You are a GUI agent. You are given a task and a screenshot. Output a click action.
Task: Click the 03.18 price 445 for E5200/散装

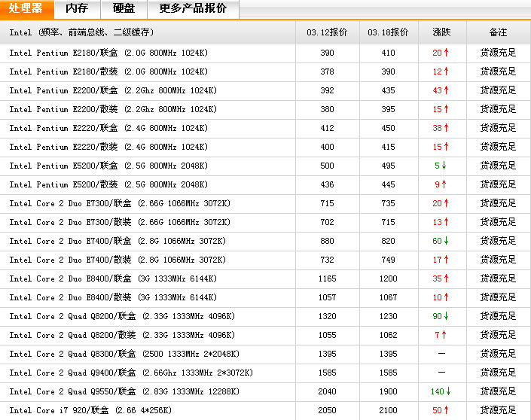[388, 185]
